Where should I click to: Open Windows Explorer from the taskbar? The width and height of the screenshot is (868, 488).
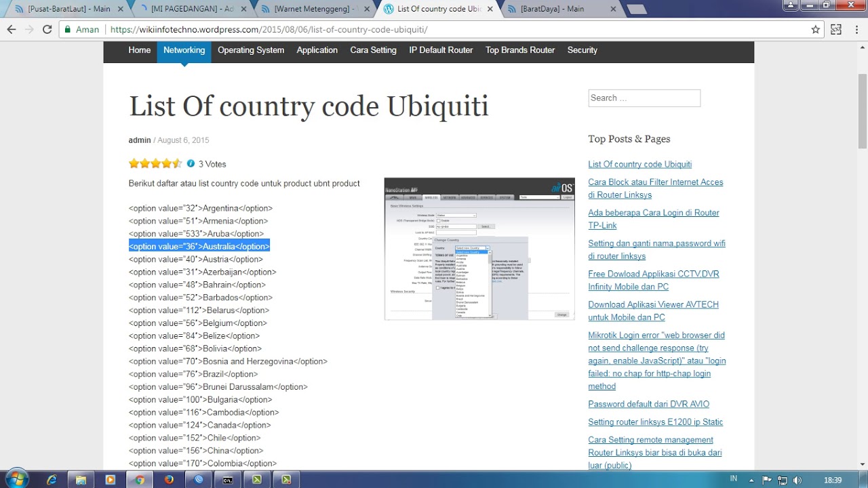[x=81, y=479]
